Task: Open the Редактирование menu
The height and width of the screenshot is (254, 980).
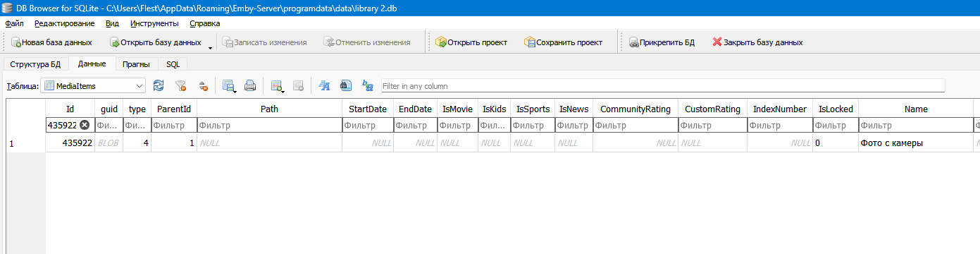Action: 64,23
